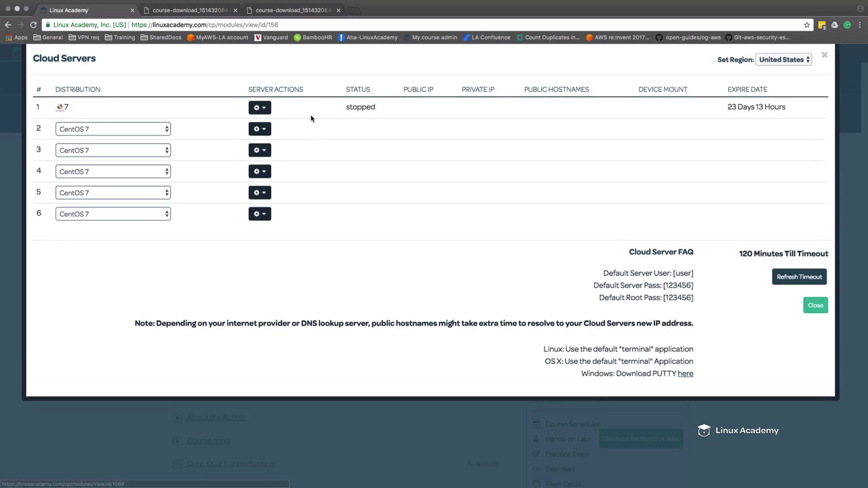Click the DEVICE MOUNT column header
The width and height of the screenshot is (868, 488).
(663, 89)
